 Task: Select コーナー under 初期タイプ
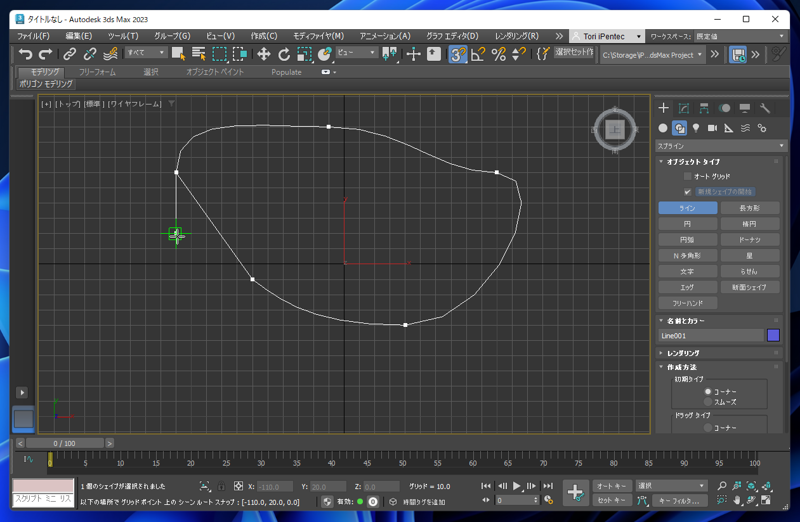pyautogui.click(x=708, y=391)
